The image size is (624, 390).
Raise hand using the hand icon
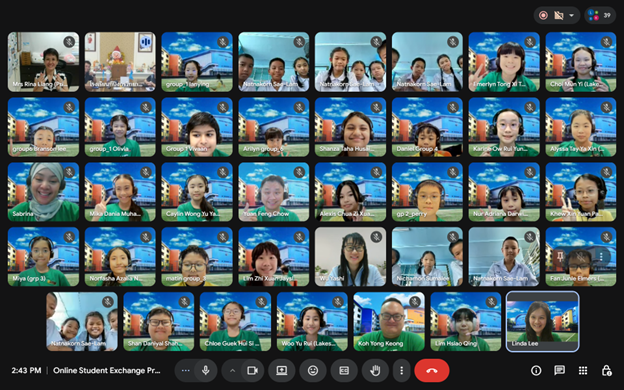click(375, 370)
